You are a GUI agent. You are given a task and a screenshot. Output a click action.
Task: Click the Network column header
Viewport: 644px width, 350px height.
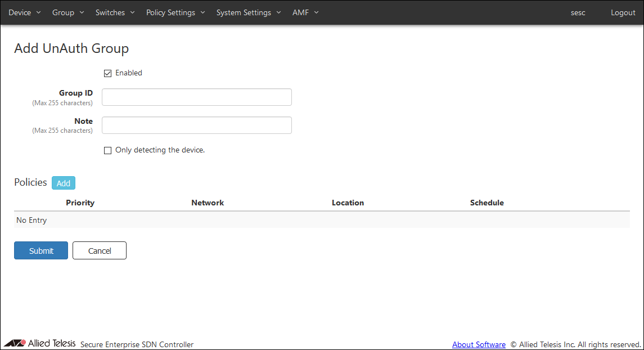[208, 203]
